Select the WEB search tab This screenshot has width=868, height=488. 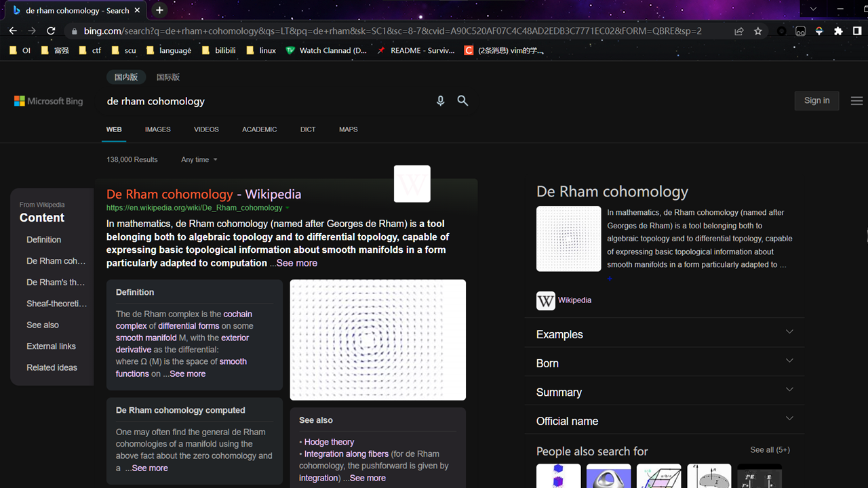tap(114, 129)
